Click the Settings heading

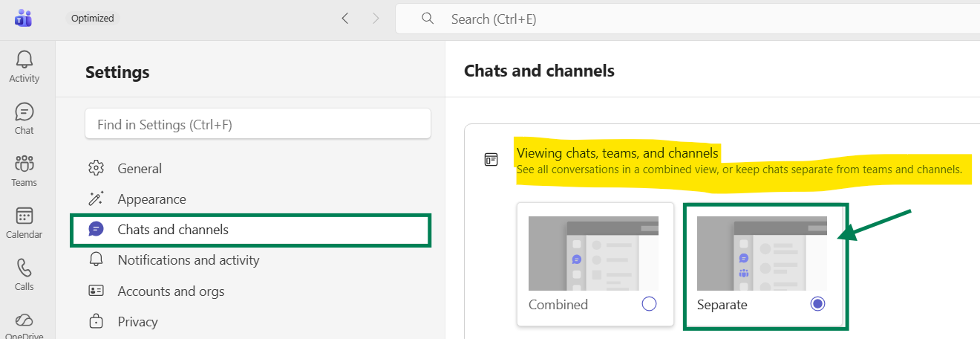117,72
